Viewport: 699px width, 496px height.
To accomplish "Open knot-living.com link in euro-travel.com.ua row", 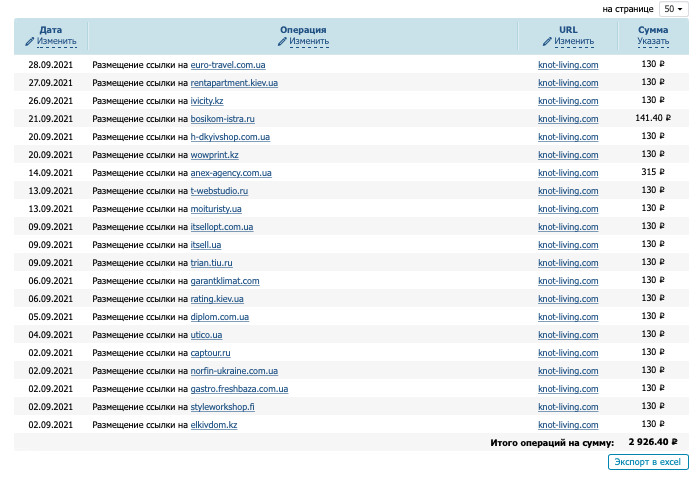I will [568, 65].
